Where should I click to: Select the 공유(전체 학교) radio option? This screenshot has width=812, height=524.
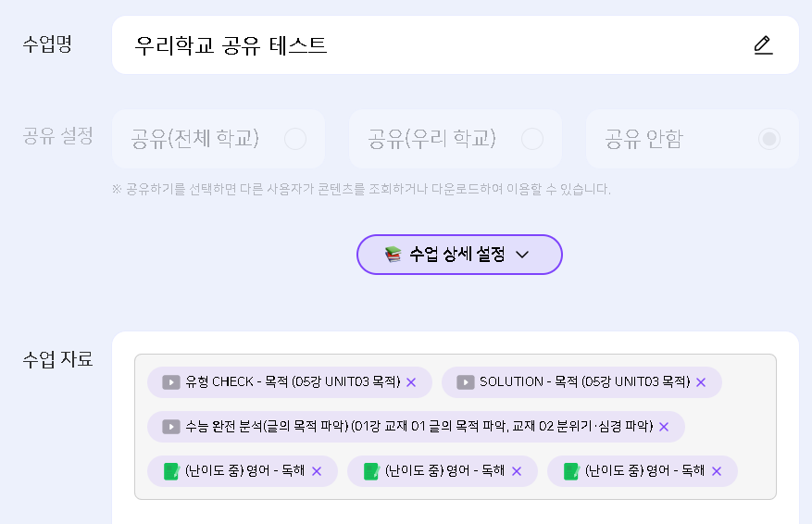pyautogui.click(x=295, y=140)
